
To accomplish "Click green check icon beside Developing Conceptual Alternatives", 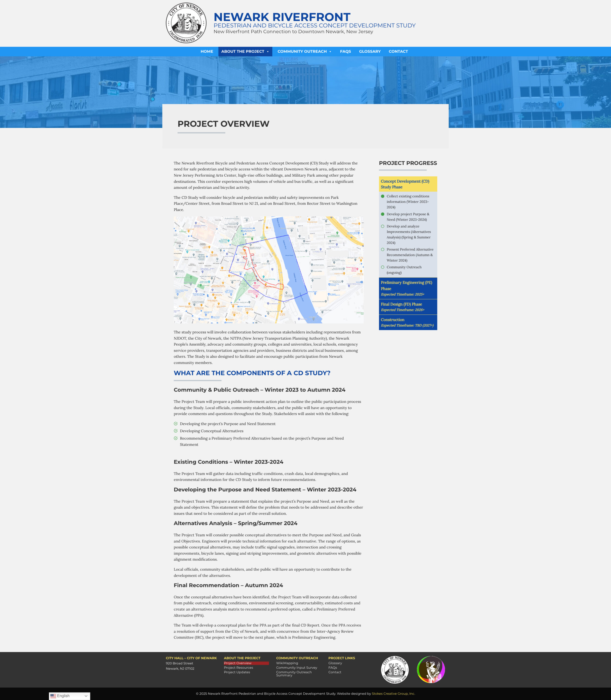I will 176,431.
